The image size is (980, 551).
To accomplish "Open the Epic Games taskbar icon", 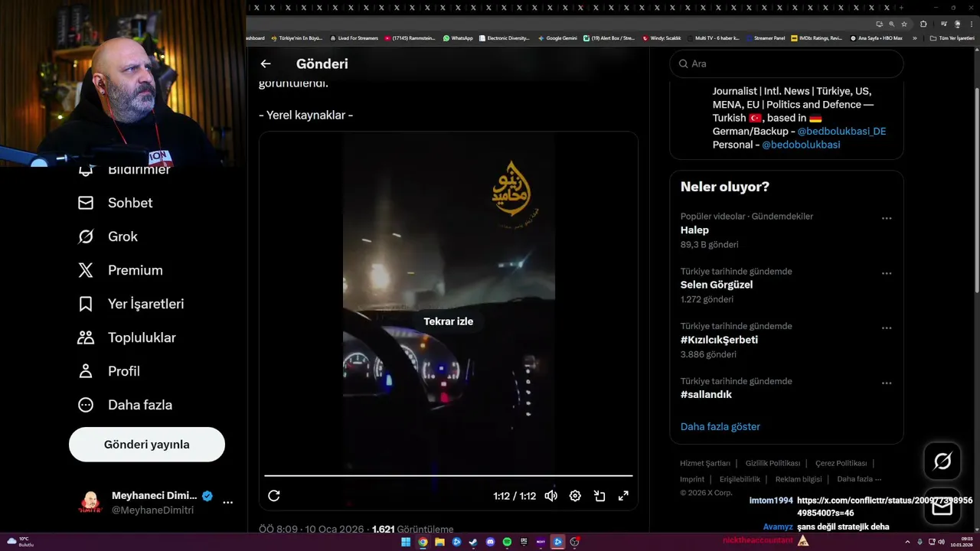I will click(524, 542).
